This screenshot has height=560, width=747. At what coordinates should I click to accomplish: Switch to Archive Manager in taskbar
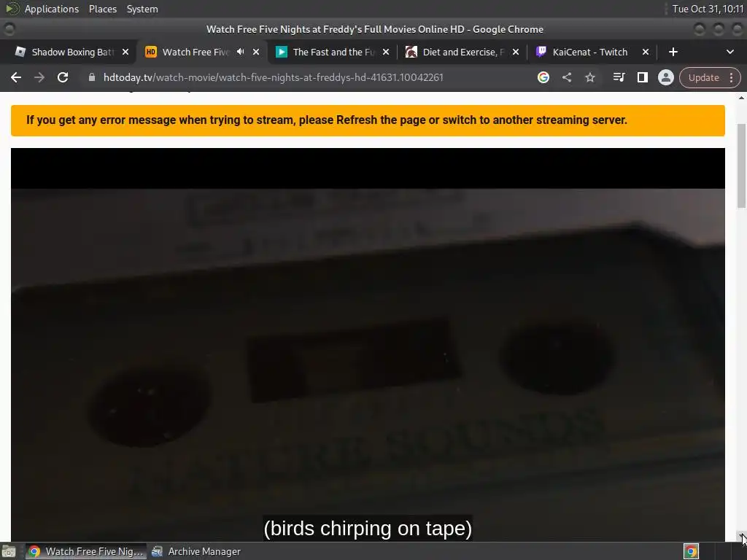(x=196, y=551)
